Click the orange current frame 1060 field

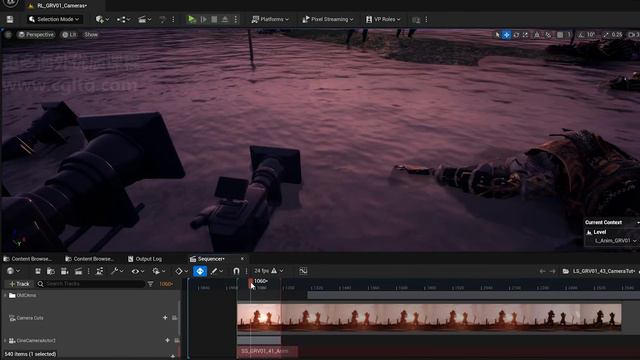coord(166,284)
